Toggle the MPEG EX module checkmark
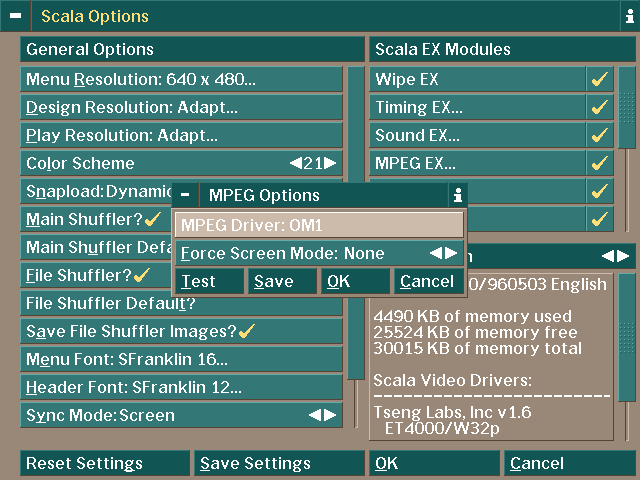640x480 pixels. click(x=600, y=163)
